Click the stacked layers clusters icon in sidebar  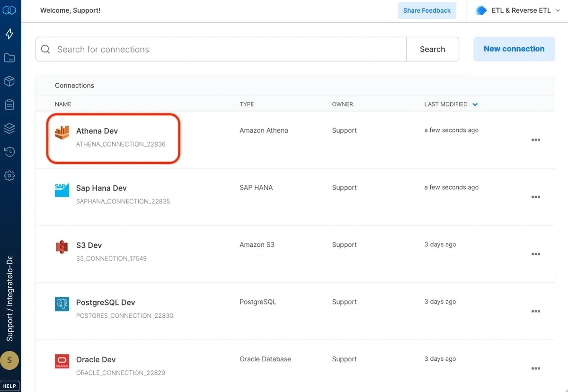point(10,128)
